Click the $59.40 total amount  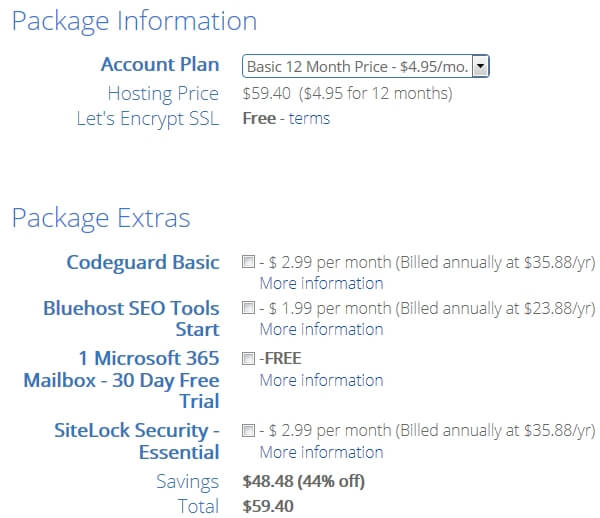pos(268,506)
